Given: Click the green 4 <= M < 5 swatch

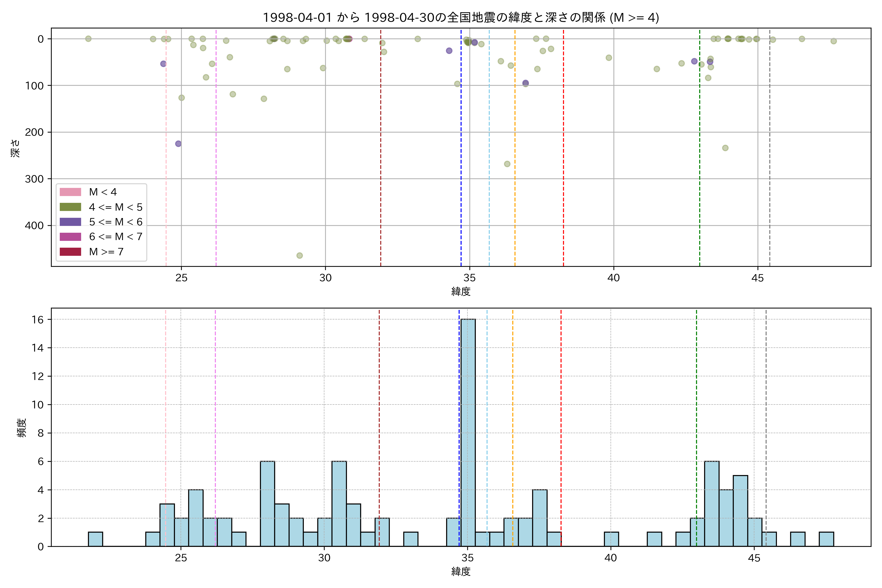Looking at the screenshot, I should coord(70,207).
